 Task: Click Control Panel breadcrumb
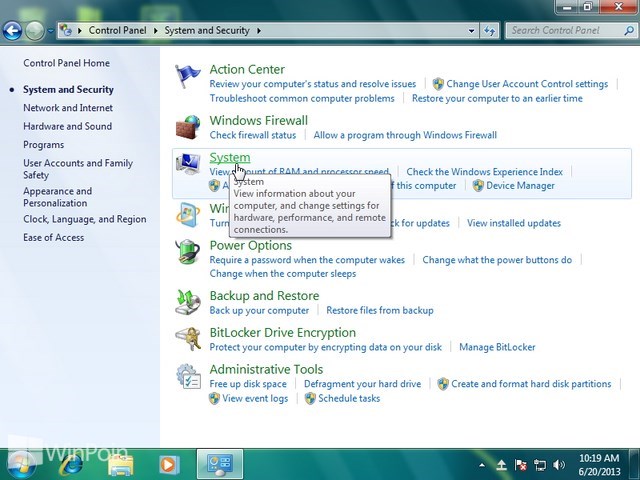pyautogui.click(x=118, y=31)
